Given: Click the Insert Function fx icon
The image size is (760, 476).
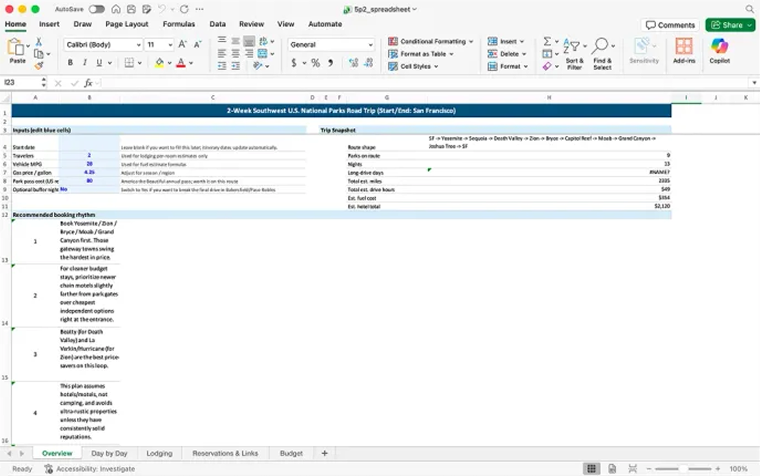Looking at the screenshot, I should (88, 83).
